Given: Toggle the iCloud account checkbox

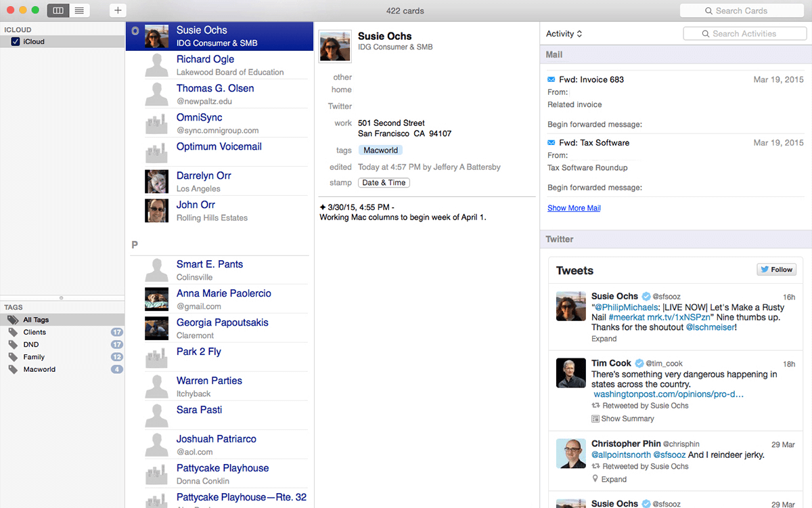Looking at the screenshot, I should pos(16,42).
